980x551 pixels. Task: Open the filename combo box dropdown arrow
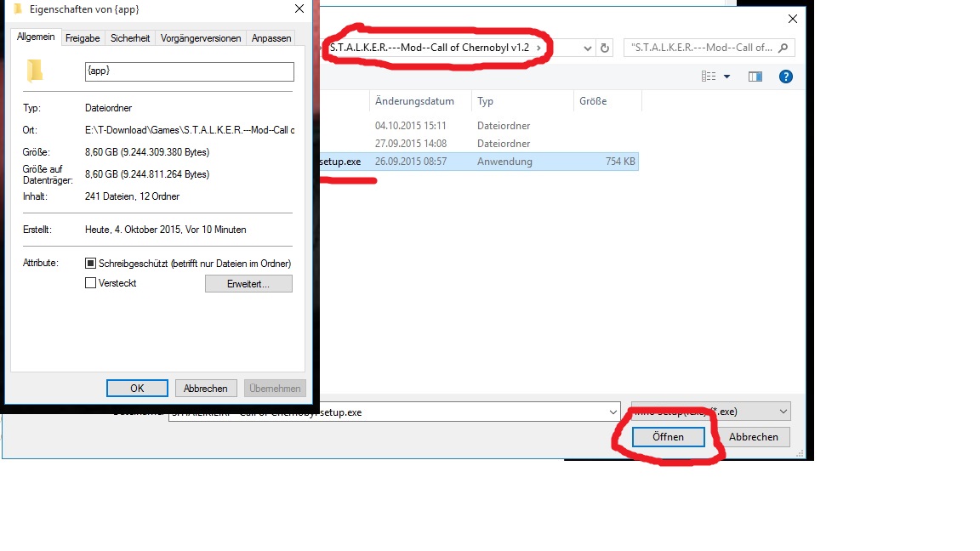[x=613, y=412]
